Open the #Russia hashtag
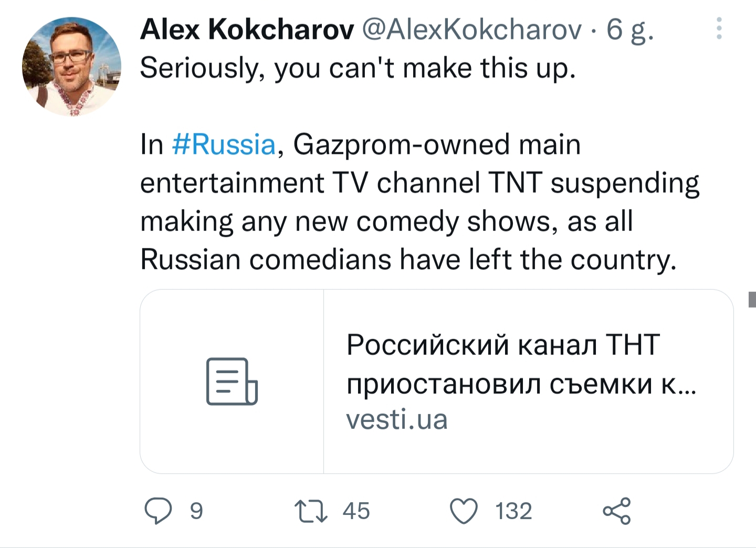This screenshot has width=756, height=548. [224, 144]
